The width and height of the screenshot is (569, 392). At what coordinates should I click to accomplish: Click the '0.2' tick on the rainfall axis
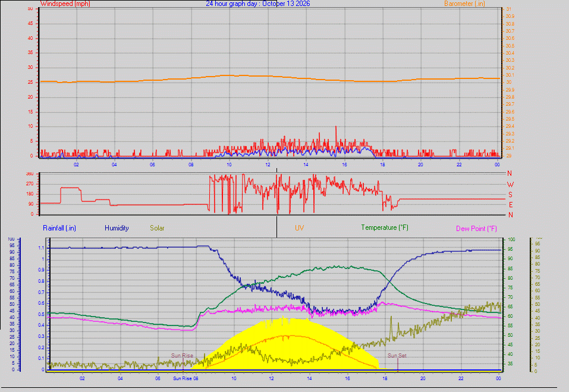point(41,347)
